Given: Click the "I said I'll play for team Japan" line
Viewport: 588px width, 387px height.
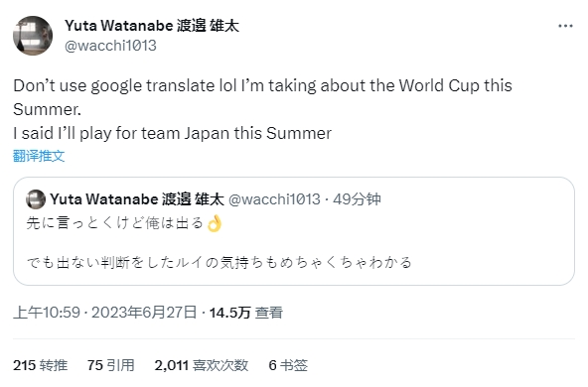Looking at the screenshot, I should (173, 133).
